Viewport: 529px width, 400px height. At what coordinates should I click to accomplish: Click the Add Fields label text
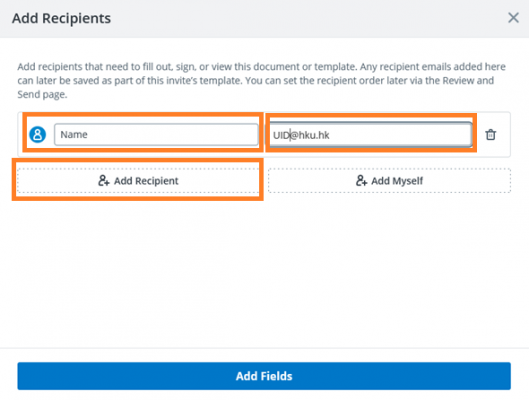point(264,376)
